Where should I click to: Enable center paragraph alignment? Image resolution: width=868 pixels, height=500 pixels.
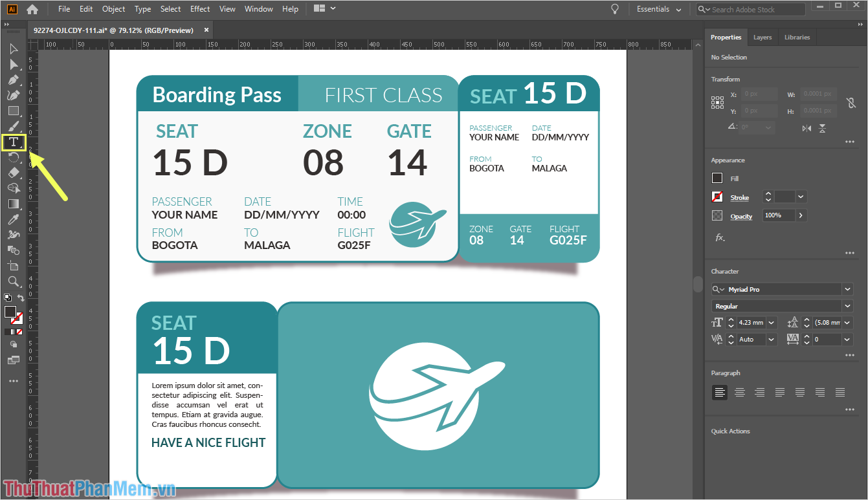point(740,392)
